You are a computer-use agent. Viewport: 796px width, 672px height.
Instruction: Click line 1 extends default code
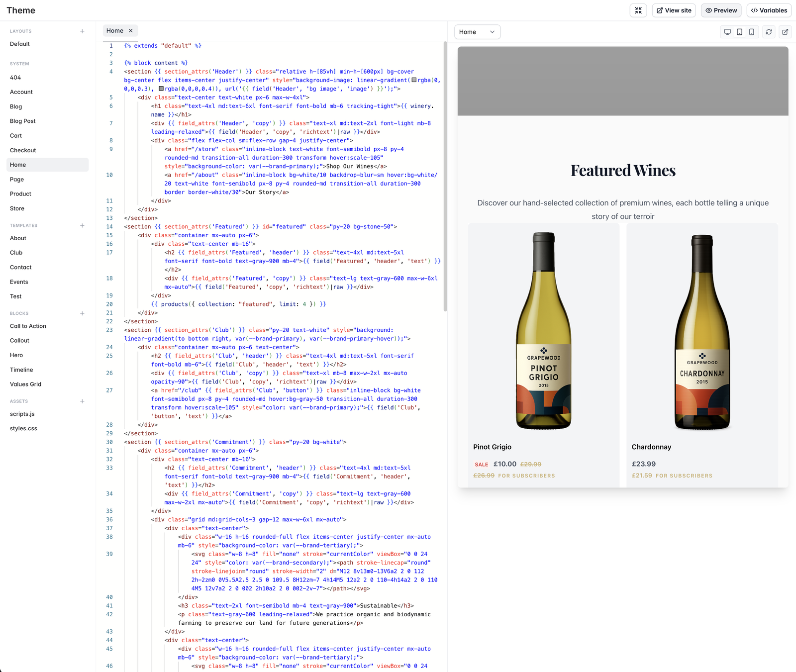point(163,46)
